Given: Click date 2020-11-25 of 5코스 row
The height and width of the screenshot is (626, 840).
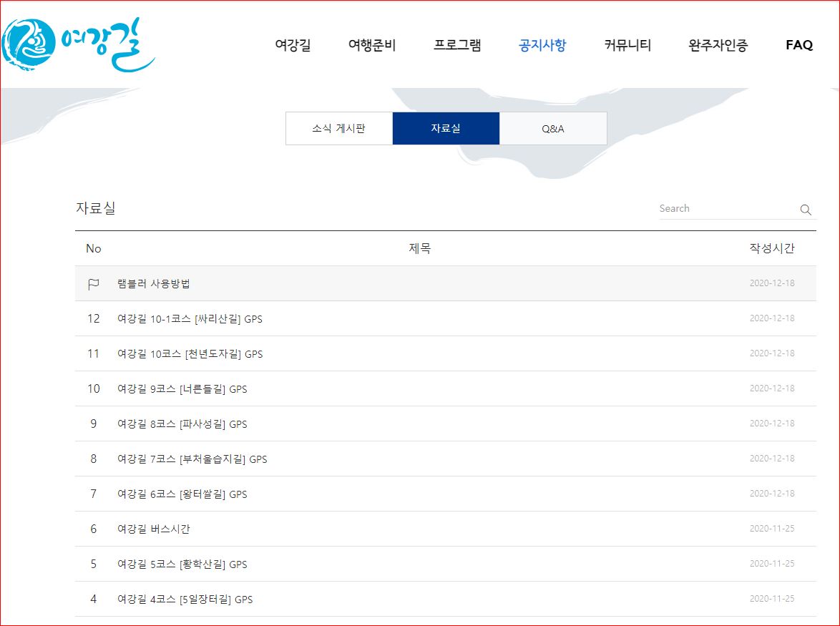Looking at the screenshot, I should tap(772, 563).
